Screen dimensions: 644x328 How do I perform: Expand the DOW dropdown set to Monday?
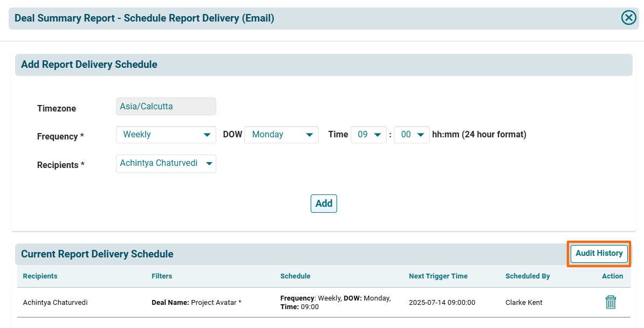pos(281,135)
